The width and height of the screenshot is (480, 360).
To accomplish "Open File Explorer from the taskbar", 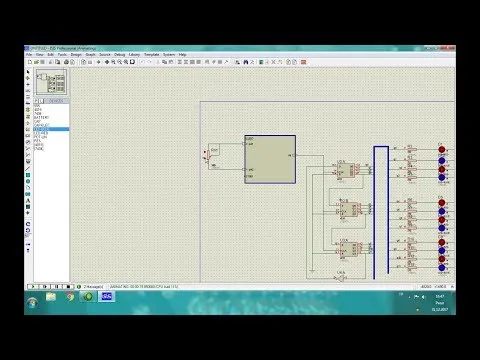I will [x=51, y=296].
